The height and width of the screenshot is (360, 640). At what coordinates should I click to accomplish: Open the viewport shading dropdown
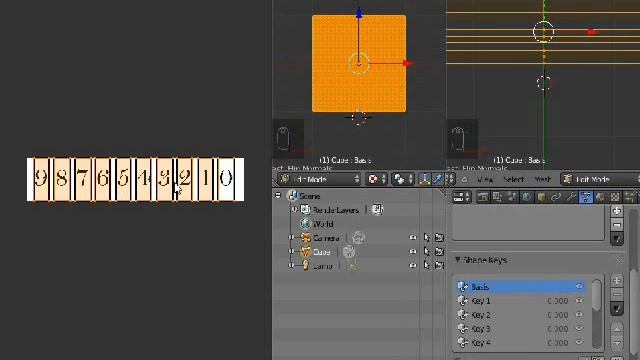coord(376,179)
